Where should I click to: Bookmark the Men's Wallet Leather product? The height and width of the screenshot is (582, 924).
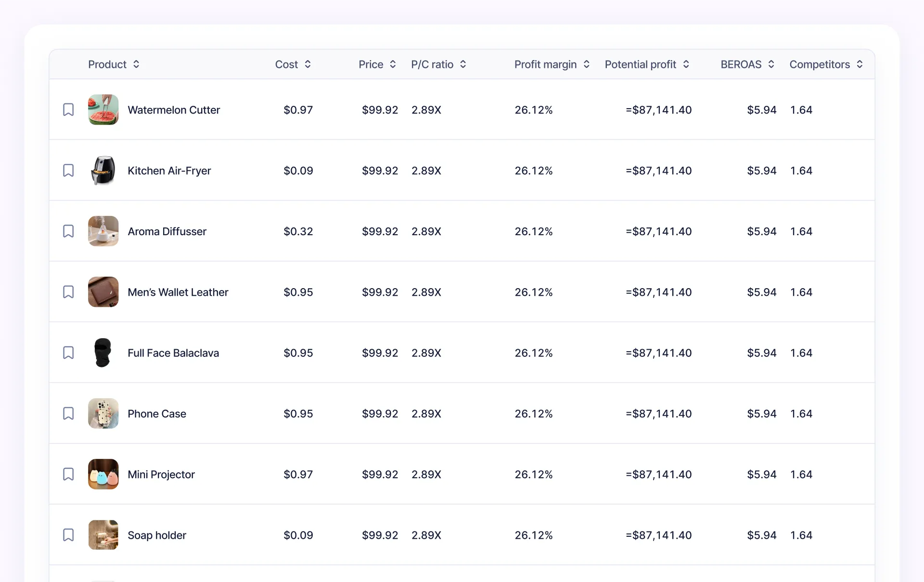(68, 292)
